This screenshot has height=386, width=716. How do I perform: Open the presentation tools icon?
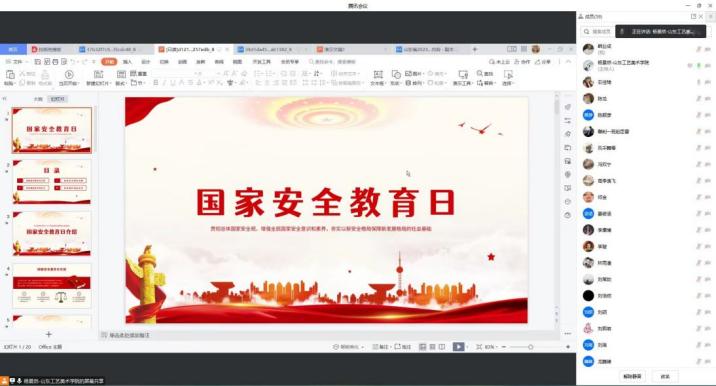pos(463,74)
